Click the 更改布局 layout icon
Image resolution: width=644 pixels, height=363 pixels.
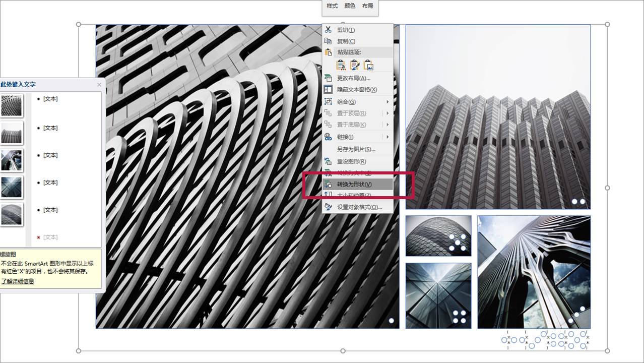click(328, 78)
